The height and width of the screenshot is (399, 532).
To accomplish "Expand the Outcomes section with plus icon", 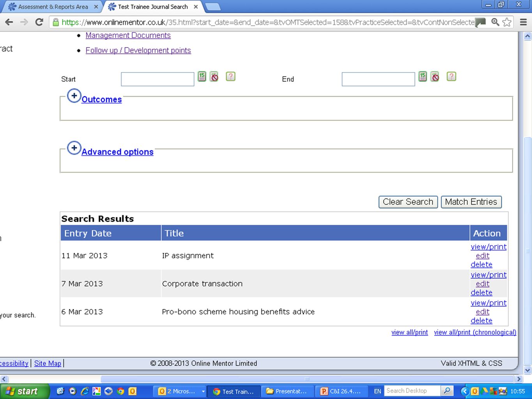I will coord(74,95).
